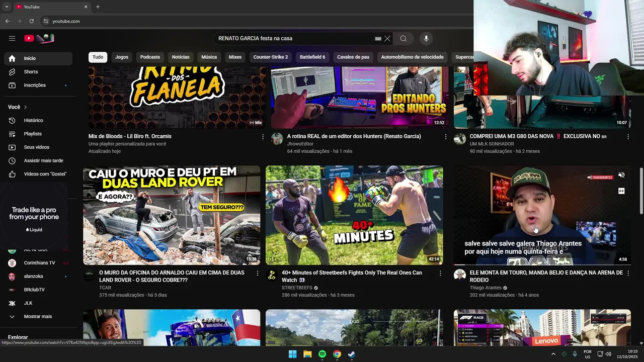Image resolution: width=644 pixels, height=362 pixels.
Task: Open Windows Start menu
Action: point(292,354)
